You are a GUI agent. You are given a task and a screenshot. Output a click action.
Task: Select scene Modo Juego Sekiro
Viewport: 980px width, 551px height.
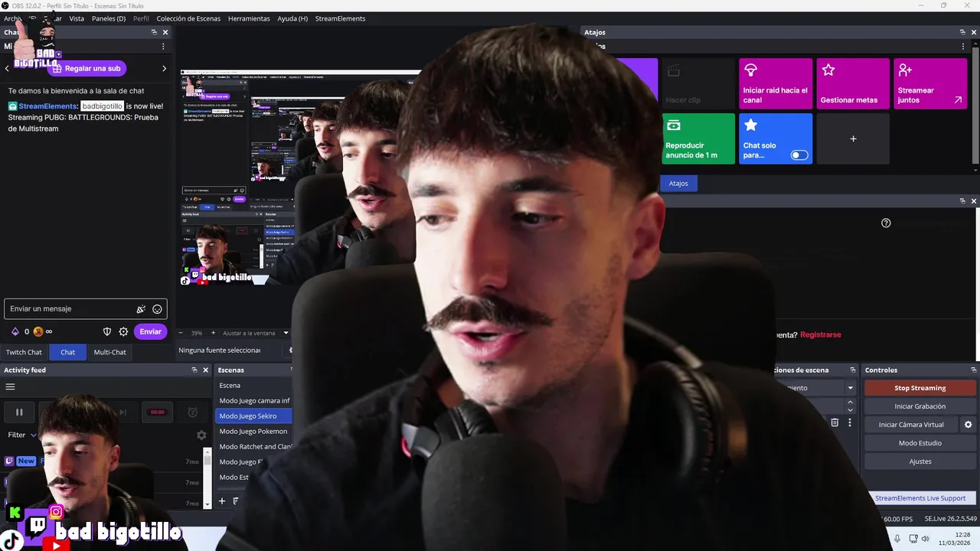(254, 416)
